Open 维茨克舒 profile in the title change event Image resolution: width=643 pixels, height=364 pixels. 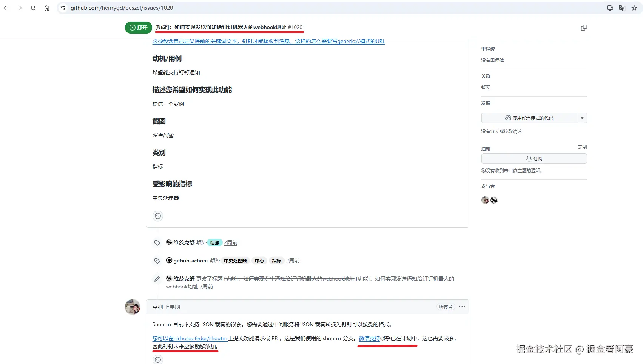click(184, 279)
